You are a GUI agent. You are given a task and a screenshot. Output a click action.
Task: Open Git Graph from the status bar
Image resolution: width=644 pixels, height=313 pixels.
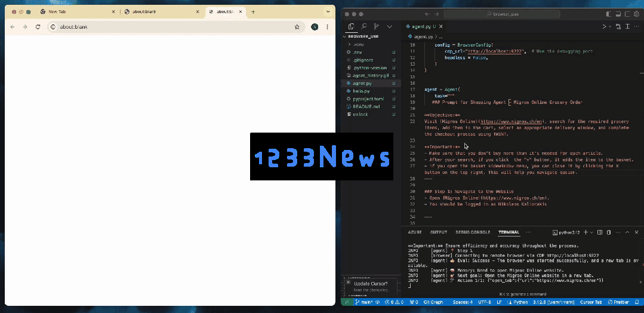433,302
